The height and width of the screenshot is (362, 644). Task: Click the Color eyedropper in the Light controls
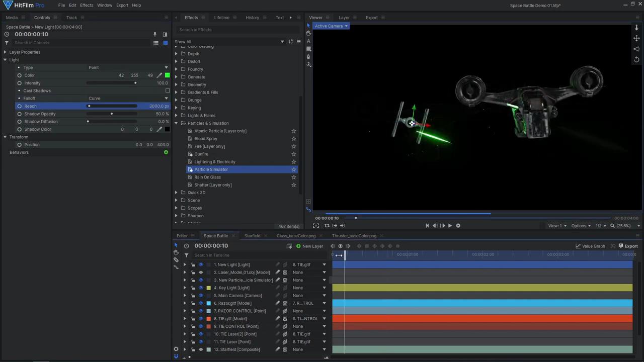pyautogui.click(x=159, y=75)
